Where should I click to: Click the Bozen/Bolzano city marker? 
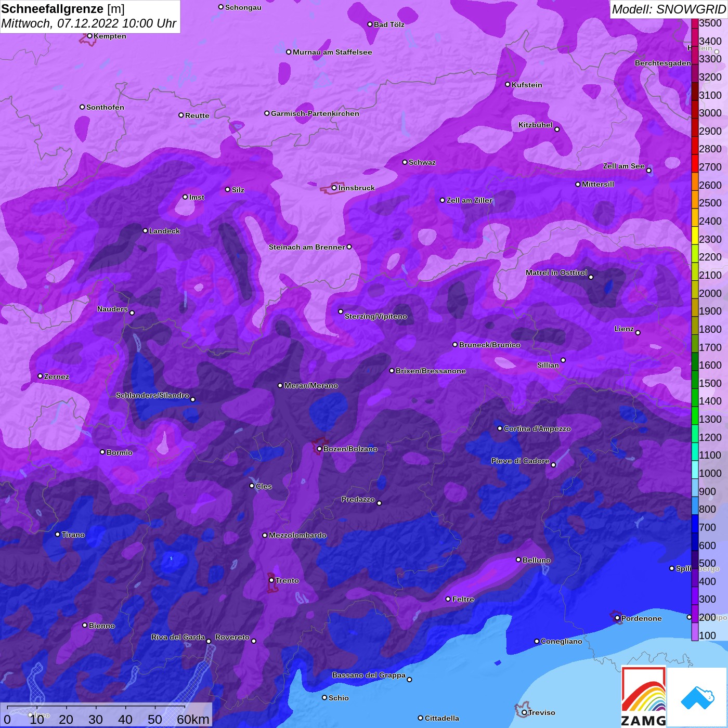click(319, 449)
